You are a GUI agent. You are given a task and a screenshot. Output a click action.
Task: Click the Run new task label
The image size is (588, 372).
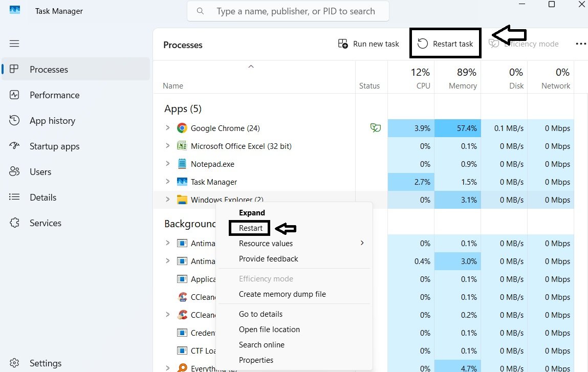coord(376,44)
